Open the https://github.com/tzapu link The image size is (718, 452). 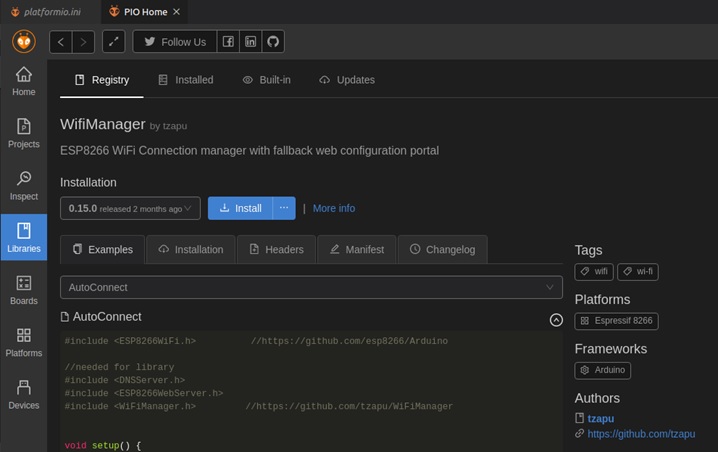pos(641,434)
